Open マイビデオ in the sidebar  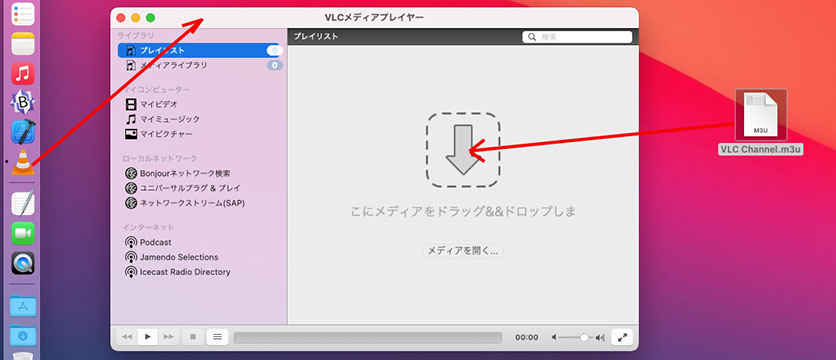point(151,105)
